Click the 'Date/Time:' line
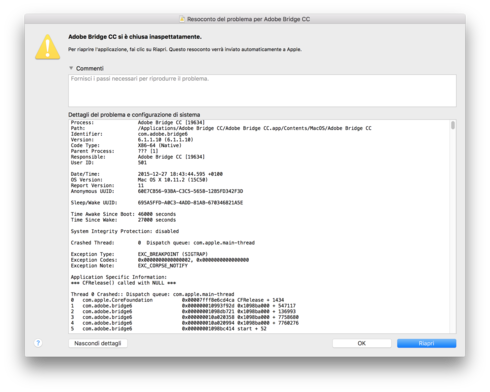Viewport: 490px width, 392px height. tap(147, 174)
